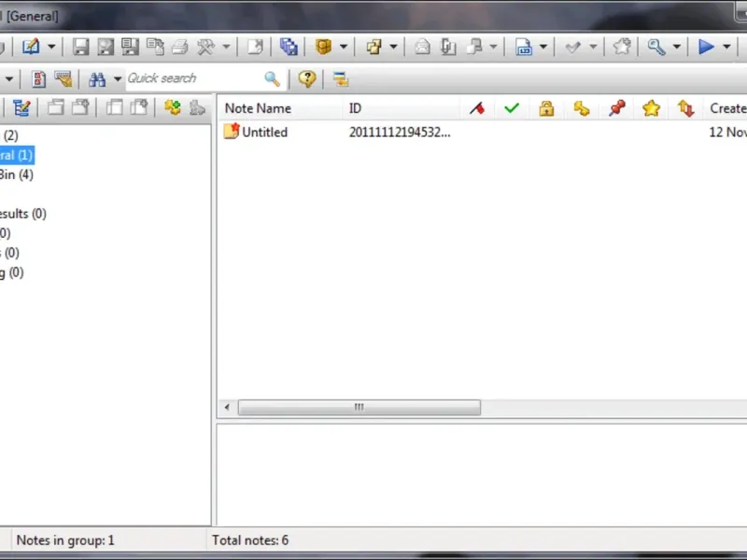747x560 pixels.
Task: Click the blue play arrow icon
Action: click(x=706, y=47)
